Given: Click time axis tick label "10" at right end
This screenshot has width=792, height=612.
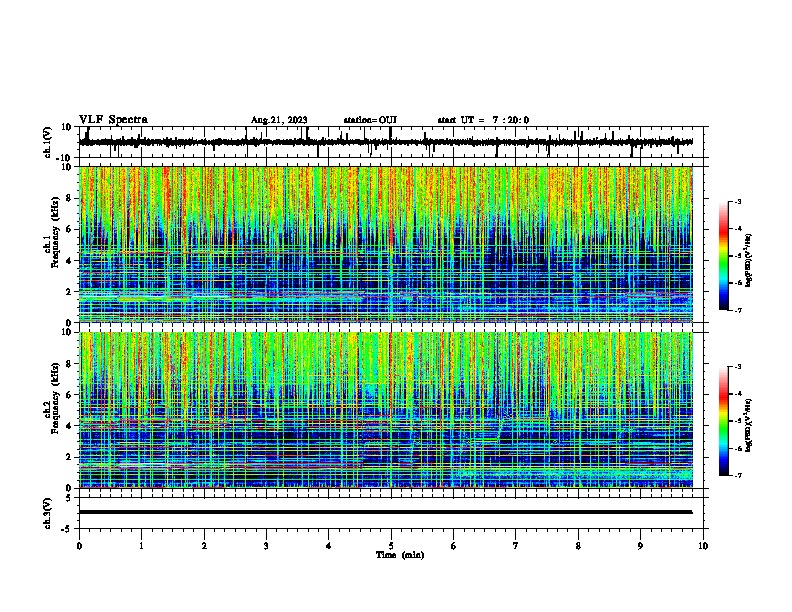Looking at the screenshot, I should (x=703, y=546).
